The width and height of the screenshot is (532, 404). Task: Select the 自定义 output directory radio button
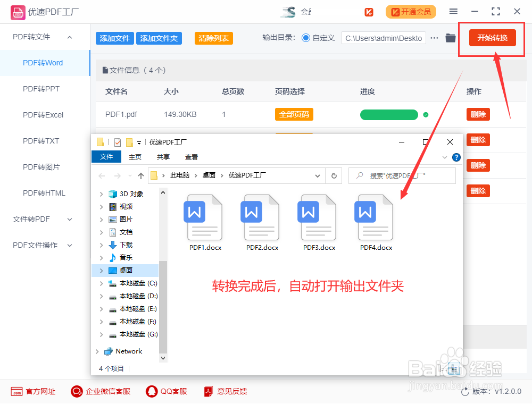pyautogui.click(x=306, y=38)
